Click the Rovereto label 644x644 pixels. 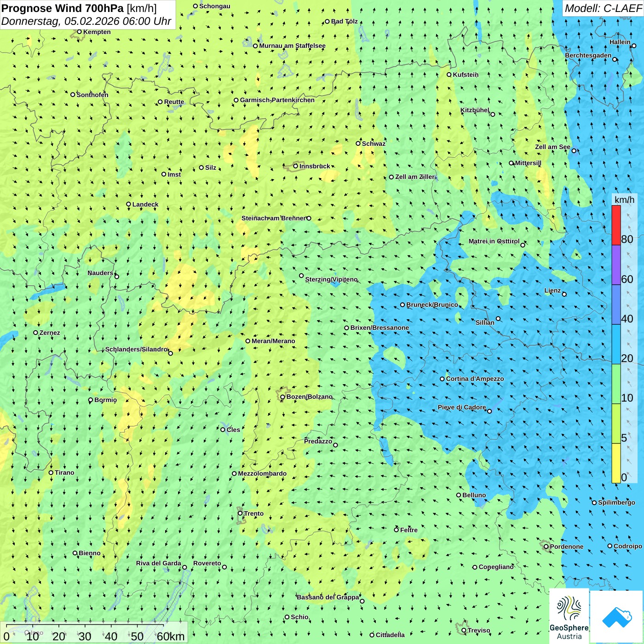coord(207,563)
